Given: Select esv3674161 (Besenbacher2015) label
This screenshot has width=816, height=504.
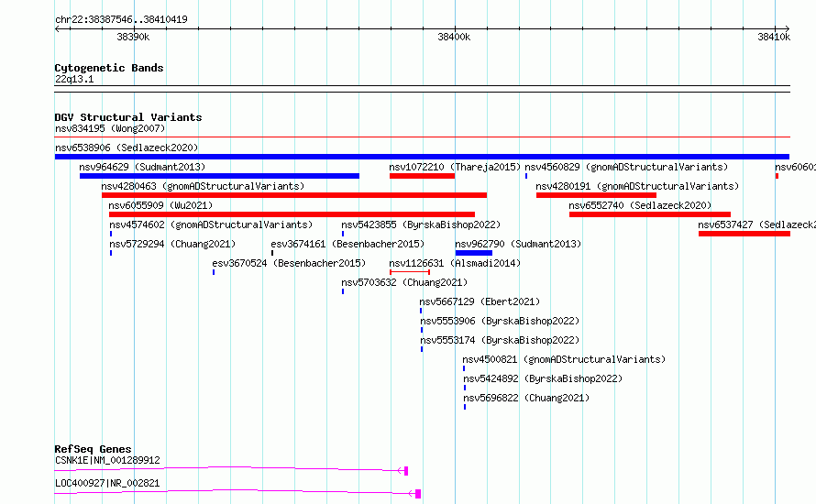Looking at the screenshot, I should click(347, 244).
